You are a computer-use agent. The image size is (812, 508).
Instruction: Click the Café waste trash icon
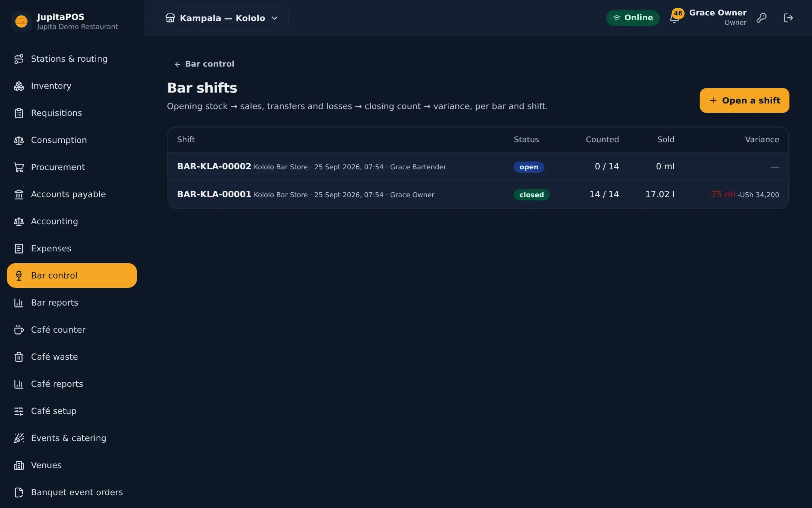(x=19, y=357)
